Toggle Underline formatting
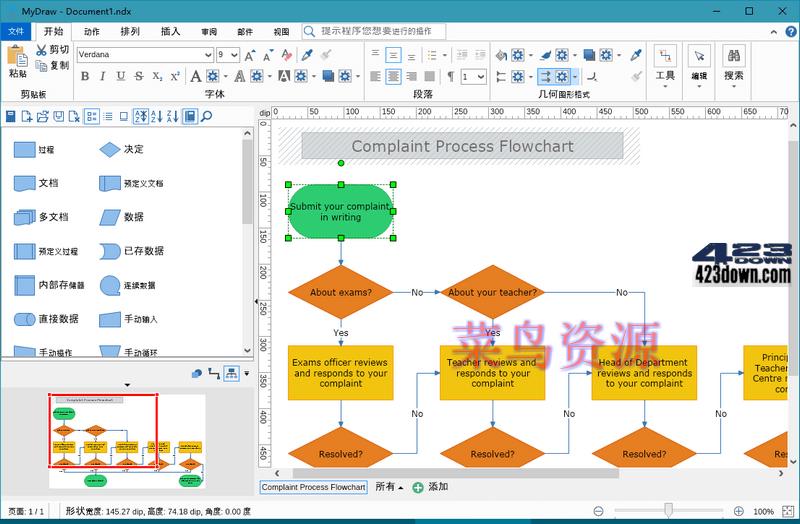 (120, 77)
